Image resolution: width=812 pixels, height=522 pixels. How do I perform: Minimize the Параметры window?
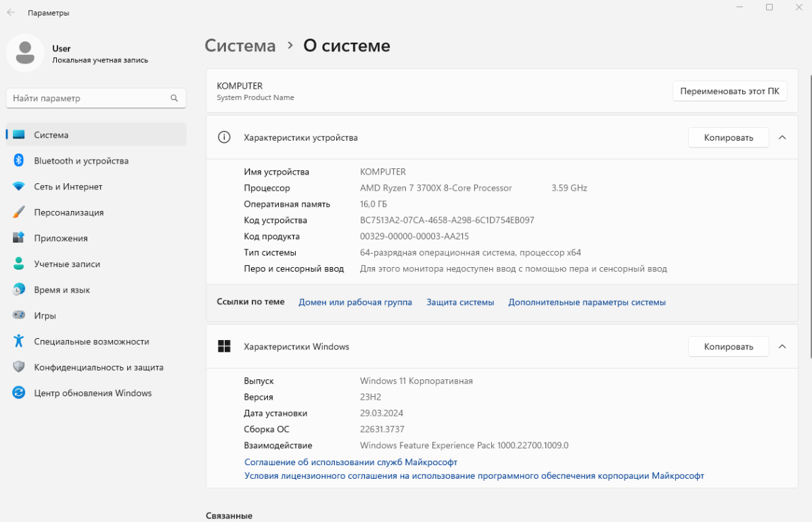[x=738, y=7]
